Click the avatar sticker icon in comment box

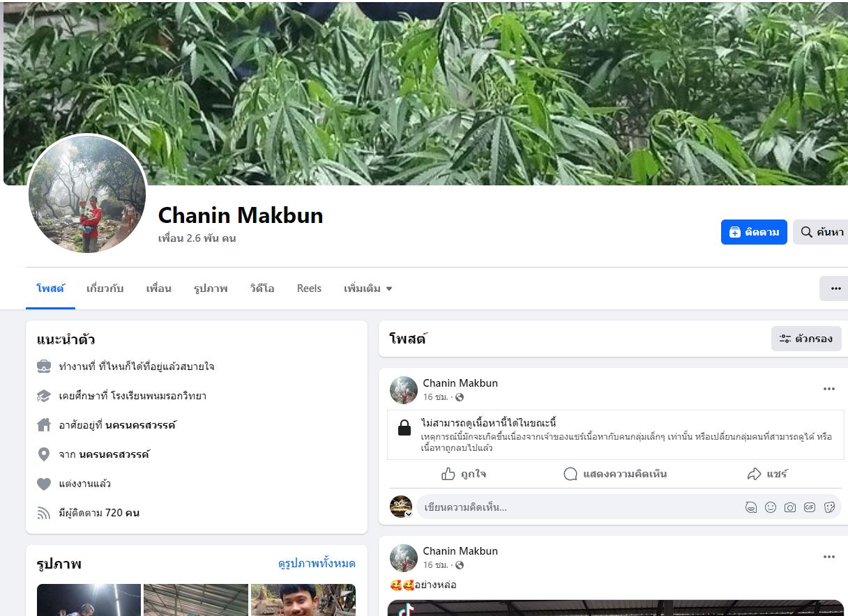pyautogui.click(x=751, y=507)
